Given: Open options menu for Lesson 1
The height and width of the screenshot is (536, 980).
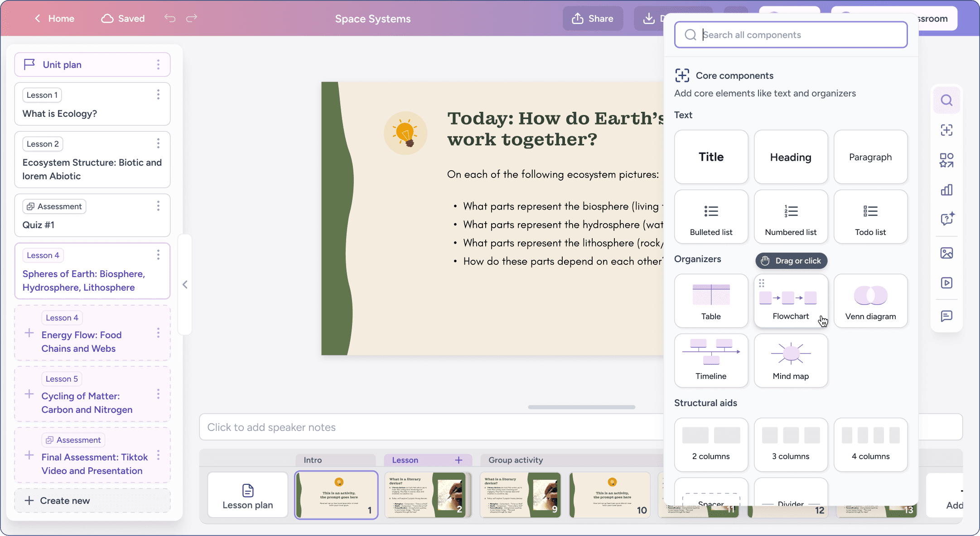Looking at the screenshot, I should pos(158,95).
